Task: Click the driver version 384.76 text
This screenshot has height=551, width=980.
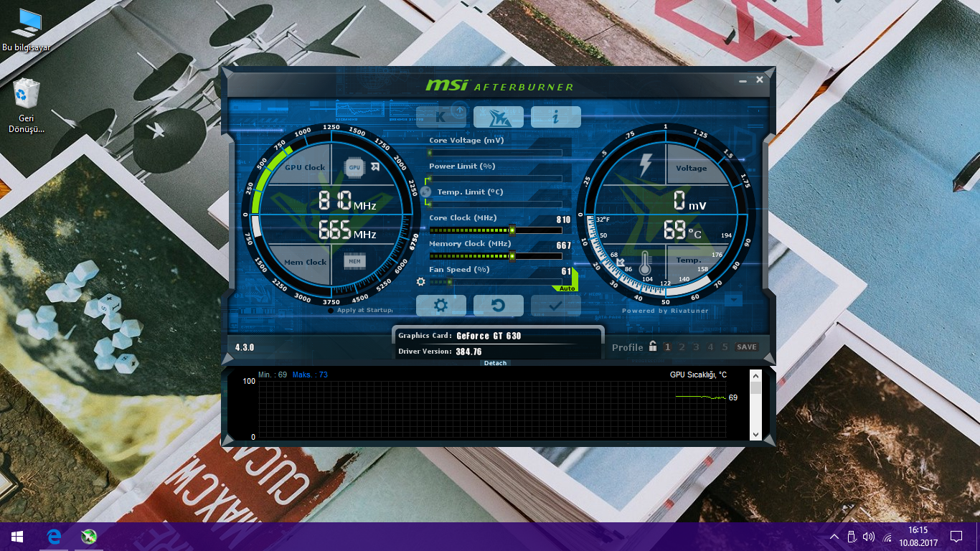Action: tap(468, 352)
